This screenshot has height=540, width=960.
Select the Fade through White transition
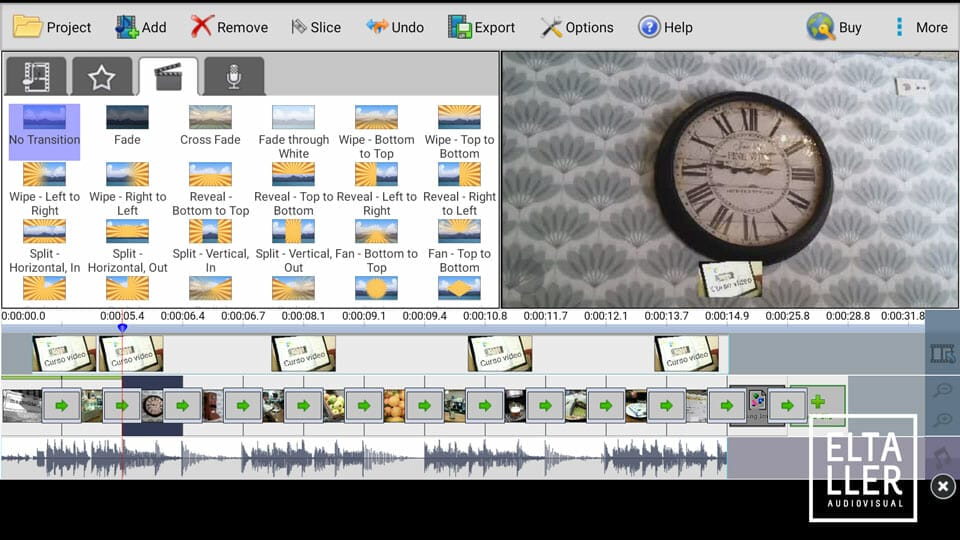coord(293,131)
